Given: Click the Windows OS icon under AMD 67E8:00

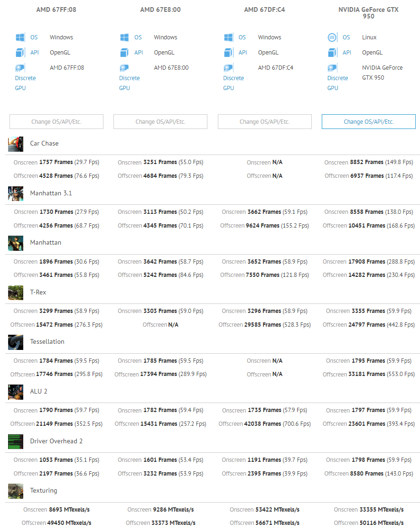Looking at the screenshot, I should [124, 37].
